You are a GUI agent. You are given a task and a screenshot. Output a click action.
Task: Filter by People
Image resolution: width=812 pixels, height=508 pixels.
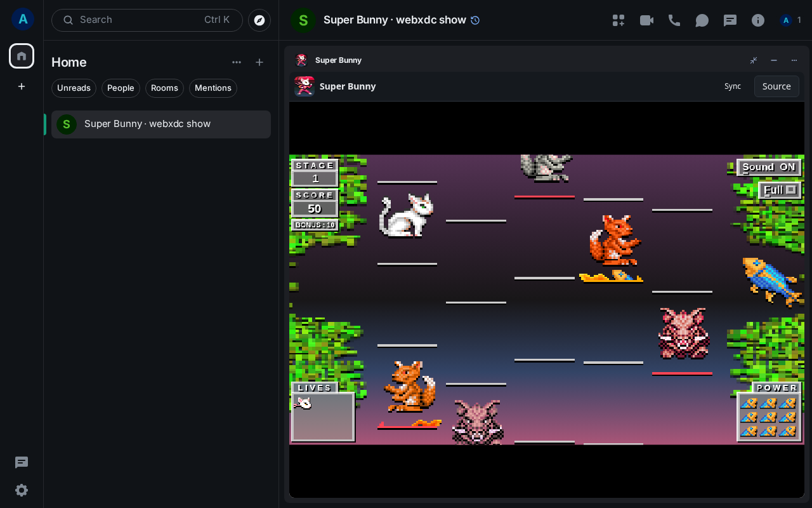[x=121, y=88]
